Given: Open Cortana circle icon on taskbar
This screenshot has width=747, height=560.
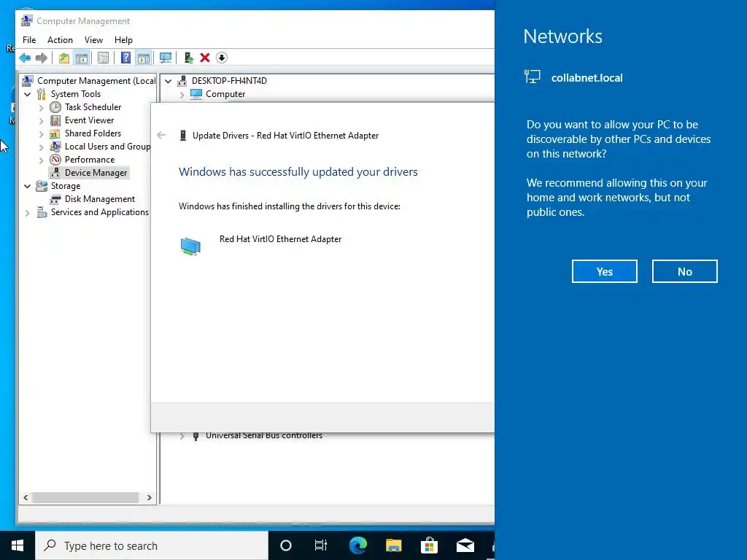Looking at the screenshot, I should click(x=286, y=545).
